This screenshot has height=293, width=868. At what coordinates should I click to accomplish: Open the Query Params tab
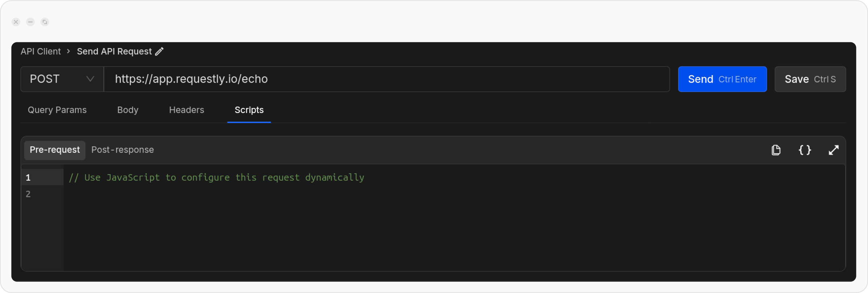tap(57, 110)
